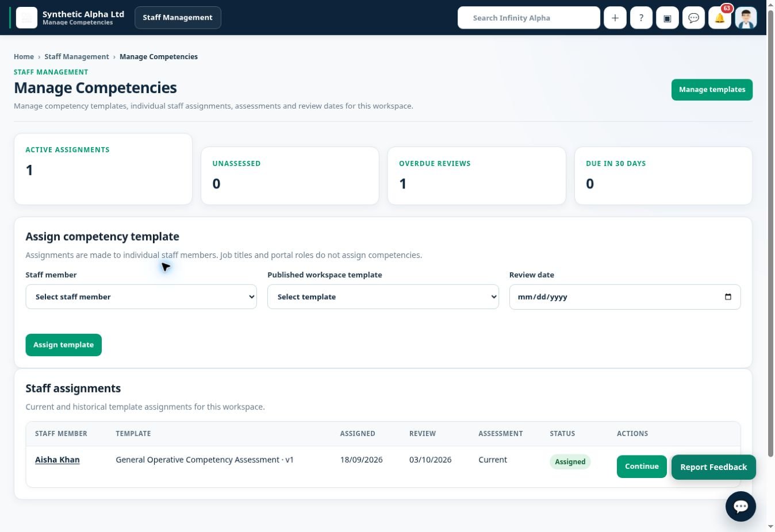Click the square panel icon in header
The width and height of the screenshot is (775, 532).
pyautogui.click(x=667, y=18)
